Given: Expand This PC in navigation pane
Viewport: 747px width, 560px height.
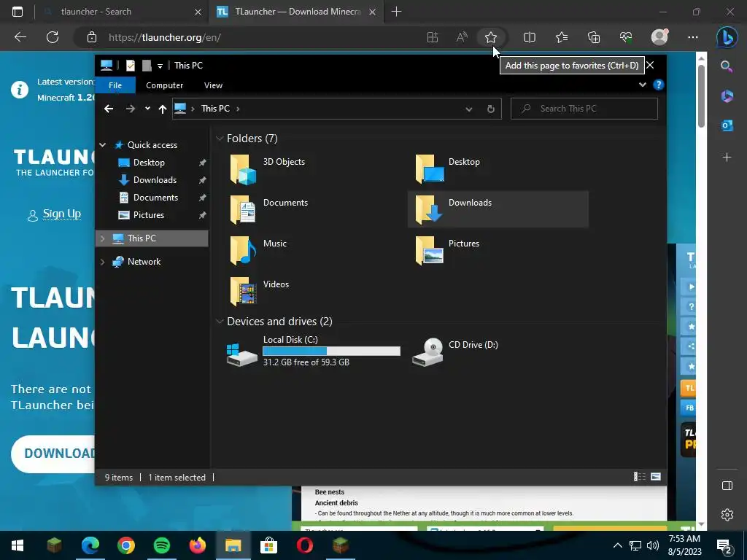Looking at the screenshot, I should tap(102, 238).
